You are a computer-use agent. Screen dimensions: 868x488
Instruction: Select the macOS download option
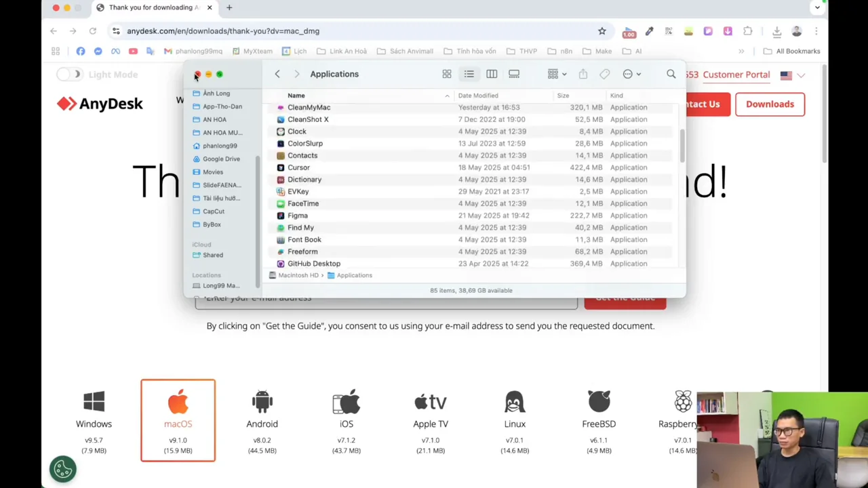[x=178, y=420]
